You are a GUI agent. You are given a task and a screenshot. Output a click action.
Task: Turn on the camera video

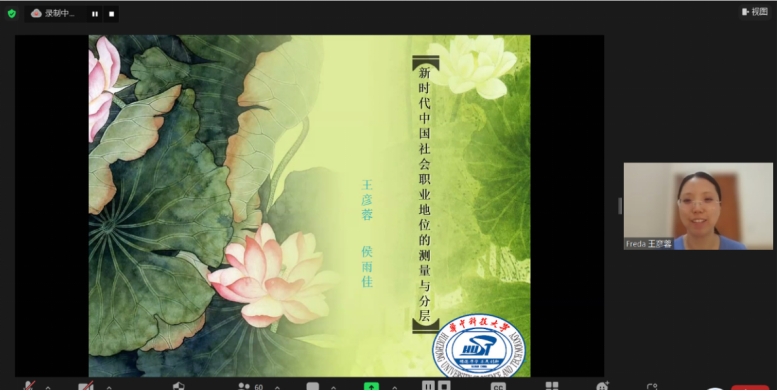point(86,386)
